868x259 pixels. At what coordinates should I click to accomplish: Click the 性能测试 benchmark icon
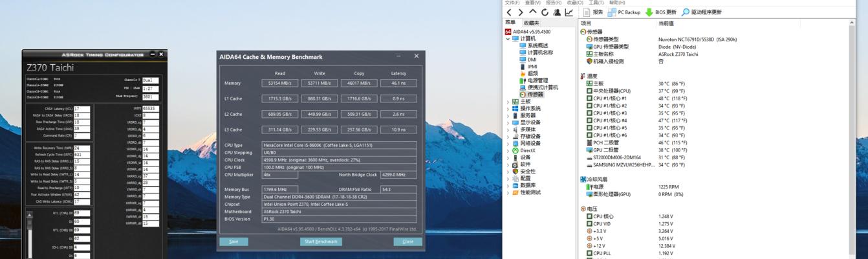click(515, 192)
